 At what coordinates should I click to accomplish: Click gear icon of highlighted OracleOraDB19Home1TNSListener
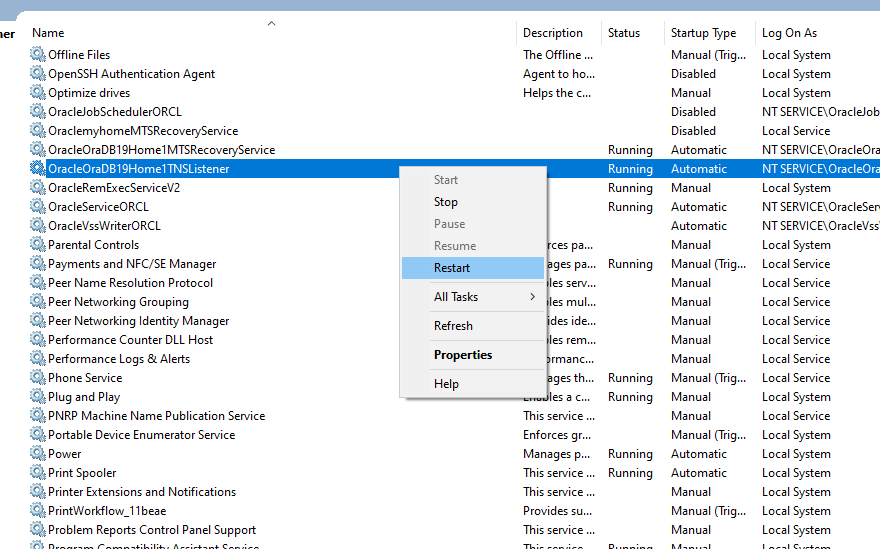(x=38, y=168)
